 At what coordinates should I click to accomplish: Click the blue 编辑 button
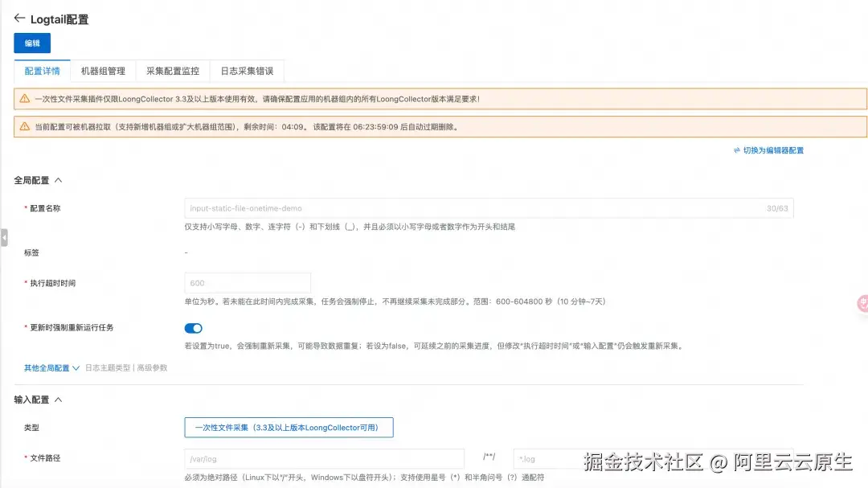point(32,43)
